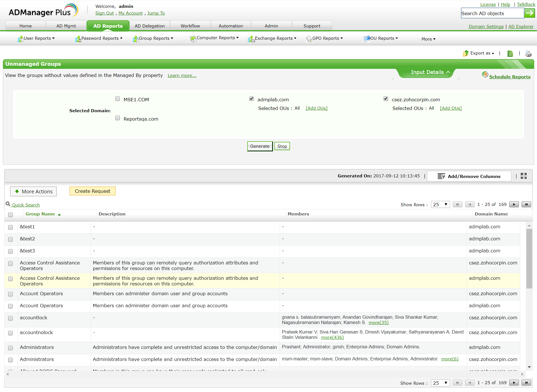Open the Export as dropdown
The width and height of the screenshot is (537, 392).
point(482,53)
